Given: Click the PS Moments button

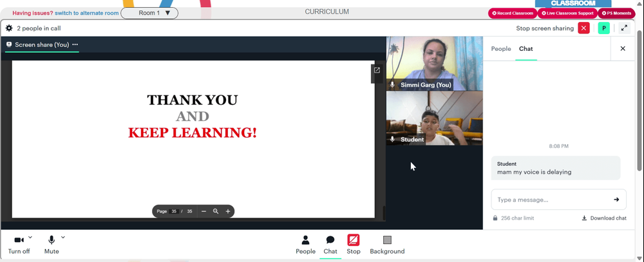Looking at the screenshot, I should (616, 13).
